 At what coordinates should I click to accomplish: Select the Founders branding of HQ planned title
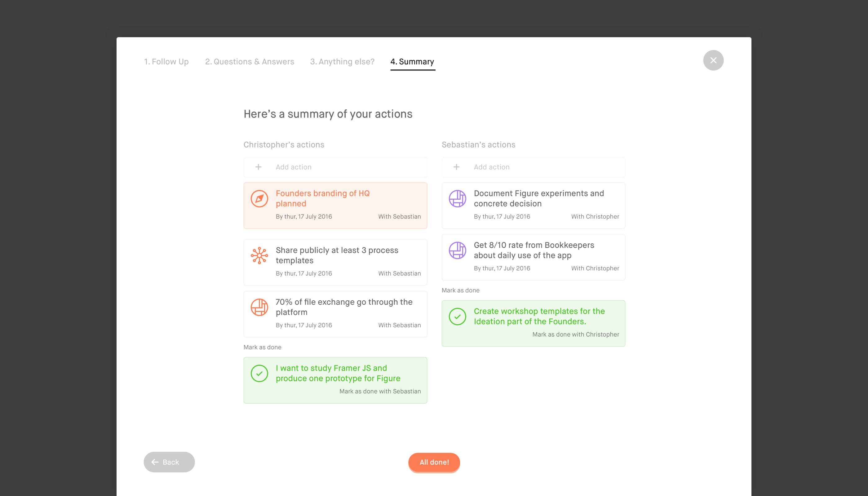click(322, 198)
